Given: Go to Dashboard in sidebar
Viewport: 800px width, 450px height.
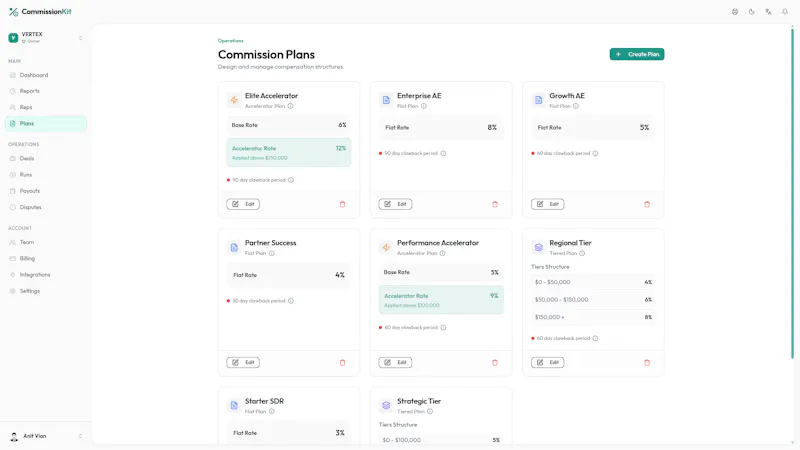Looking at the screenshot, I should (x=45, y=75).
